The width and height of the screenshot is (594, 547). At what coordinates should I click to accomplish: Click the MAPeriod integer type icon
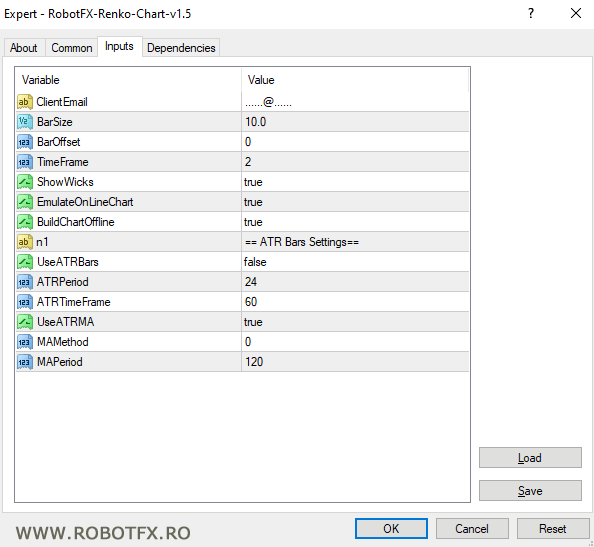click(25, 362)
